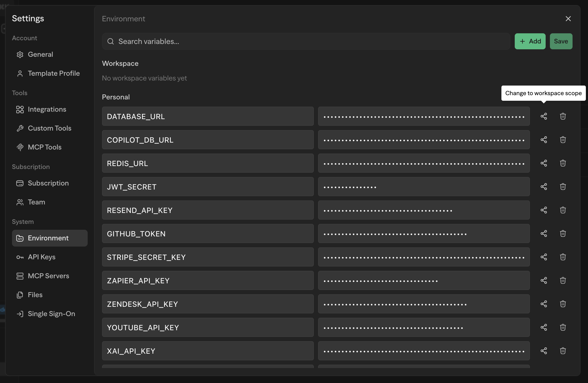588x383 pixels.
Task: Click trash icon for STRIPE_SECRET_KEY
Action: click(x=563, y=257)
